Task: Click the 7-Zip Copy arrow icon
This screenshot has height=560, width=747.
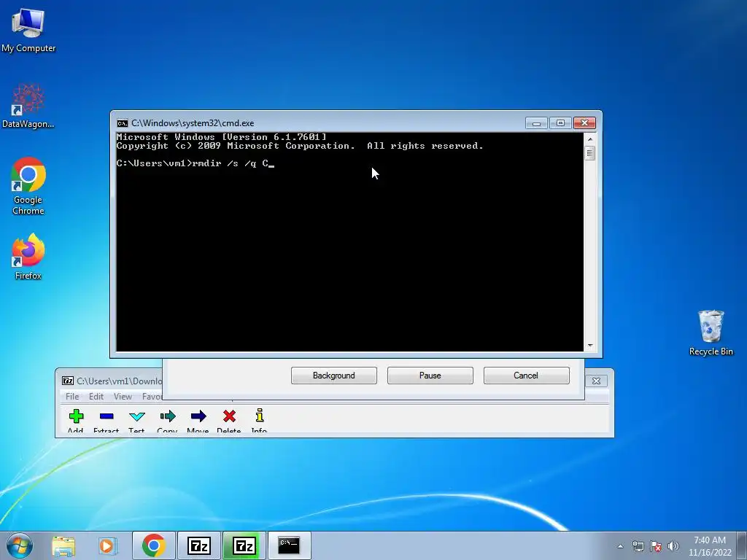Action: pos(167,416)
